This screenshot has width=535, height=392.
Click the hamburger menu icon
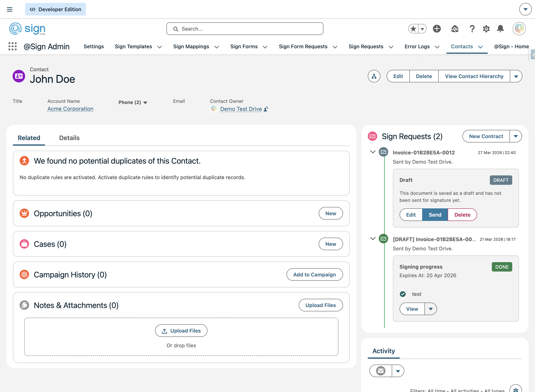point(9,9)
